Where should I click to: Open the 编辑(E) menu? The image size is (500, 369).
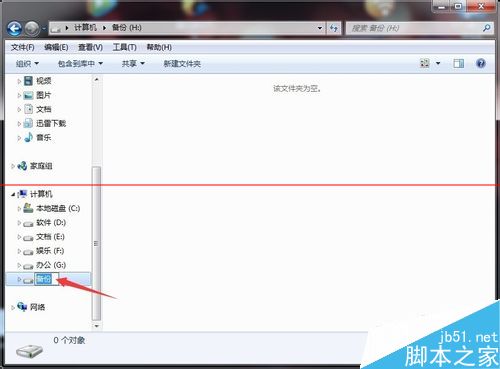[x=56, y=47]
